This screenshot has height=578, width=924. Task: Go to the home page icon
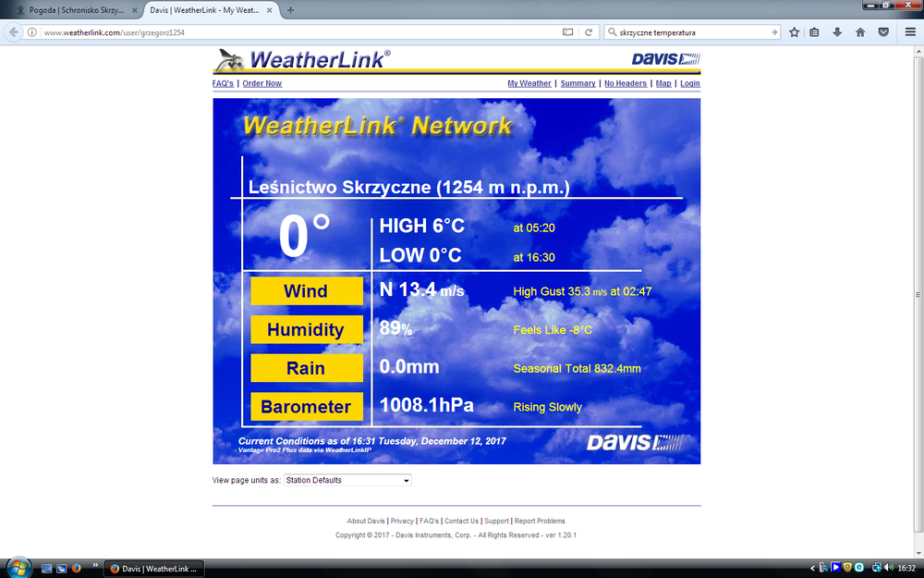860,32
